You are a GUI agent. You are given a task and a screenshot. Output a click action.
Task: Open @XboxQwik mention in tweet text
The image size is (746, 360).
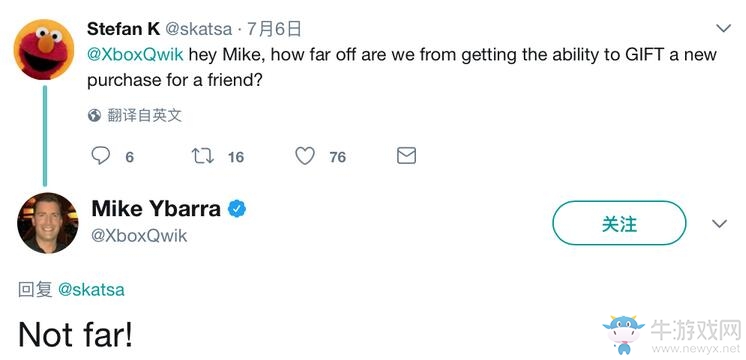(x=135, y=55)
